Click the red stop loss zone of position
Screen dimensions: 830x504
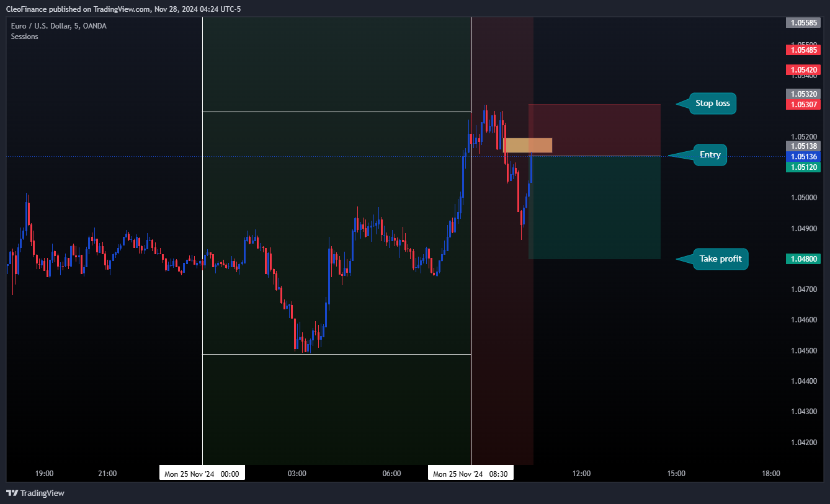click(x=594, y=130)
